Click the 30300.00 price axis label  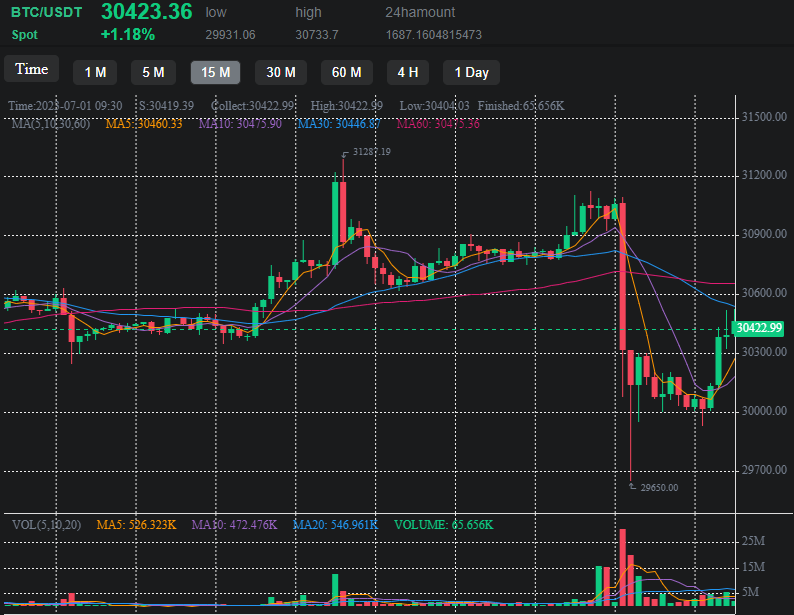coord(764,352)
